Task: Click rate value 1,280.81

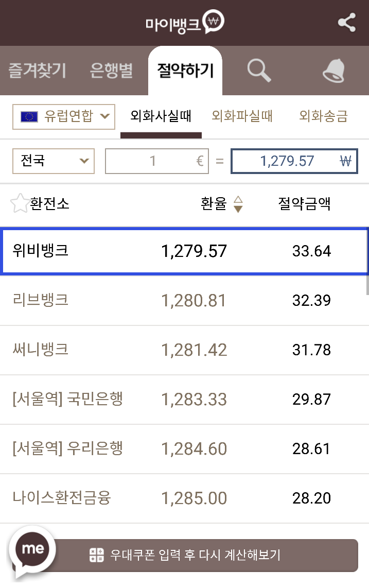Action: coord(194,301)
